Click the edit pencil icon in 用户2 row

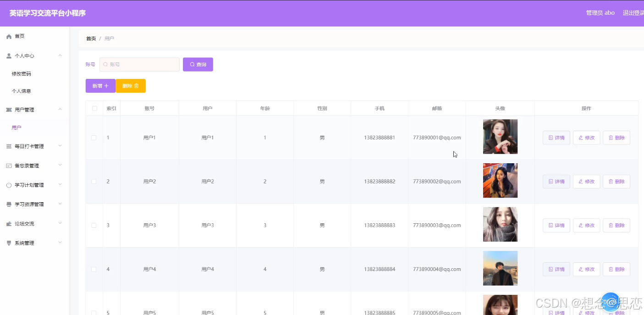(581, 182)
